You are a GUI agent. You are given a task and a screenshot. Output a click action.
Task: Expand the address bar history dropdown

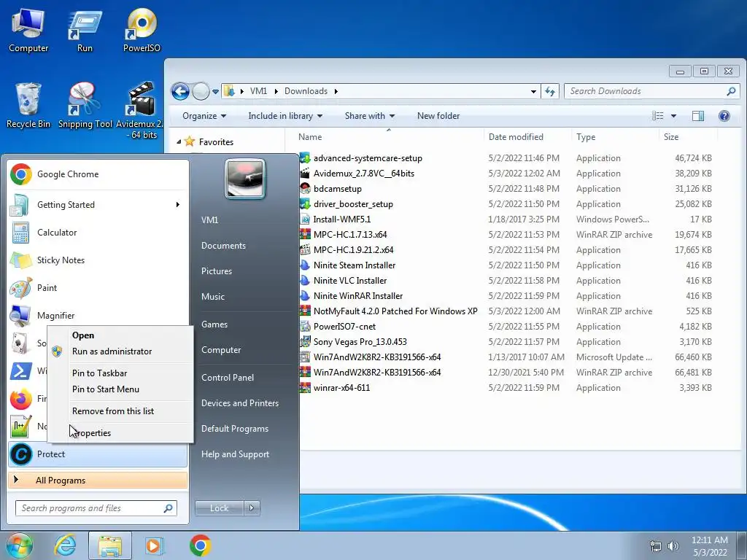[x=533, y=91]
